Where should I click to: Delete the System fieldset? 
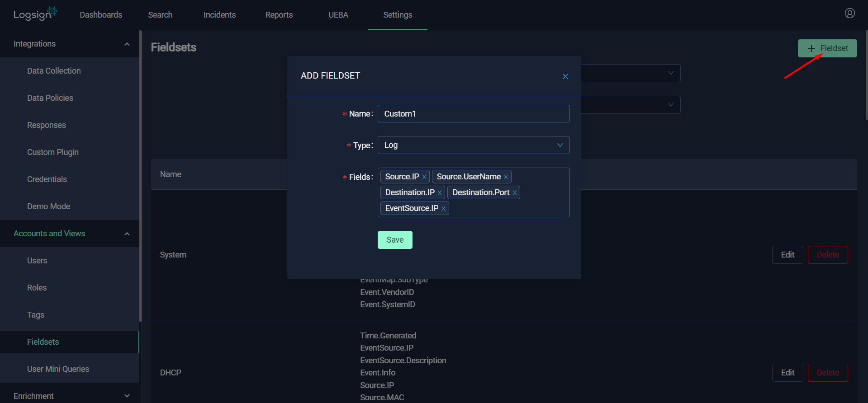coord(828,255)
